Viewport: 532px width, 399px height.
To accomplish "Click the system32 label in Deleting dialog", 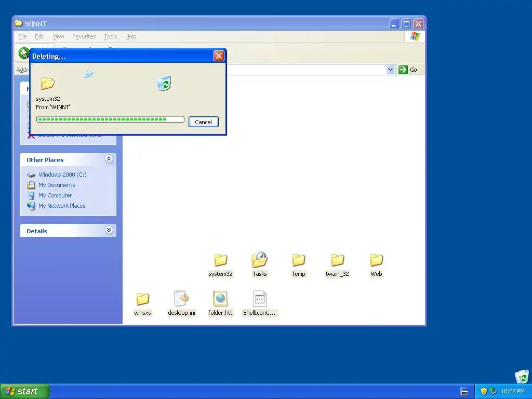I will [48, 99].
